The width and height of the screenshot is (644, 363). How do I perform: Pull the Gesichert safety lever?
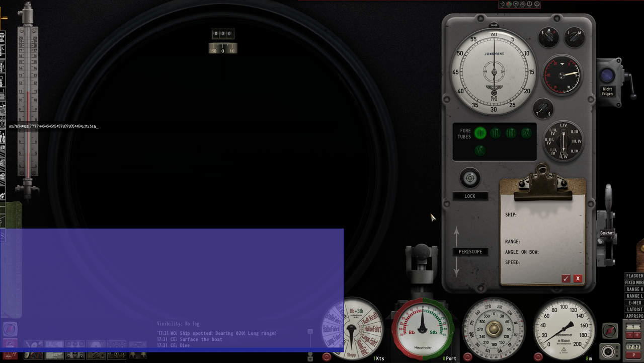pos(608,224)
